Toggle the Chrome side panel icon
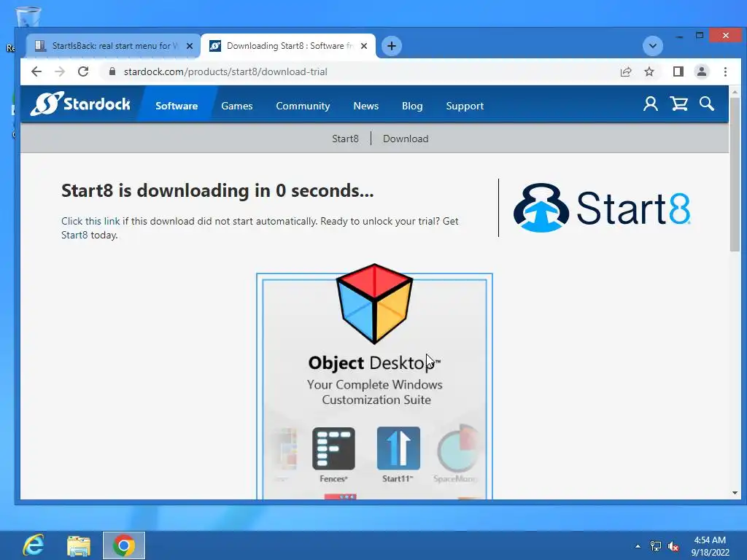The height and width of the screenshot is (560, 747). (678, 71)
